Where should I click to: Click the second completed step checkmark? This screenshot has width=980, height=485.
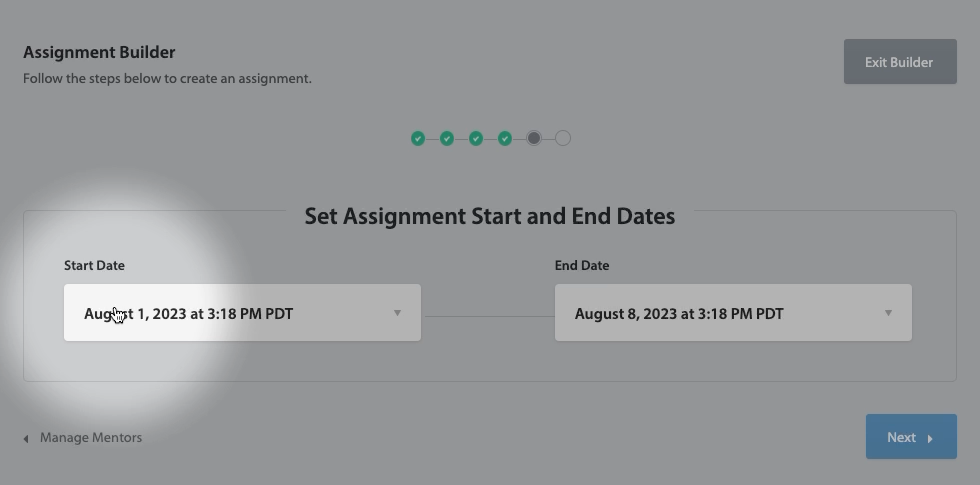pyautogui.click(x=447, y=138)
